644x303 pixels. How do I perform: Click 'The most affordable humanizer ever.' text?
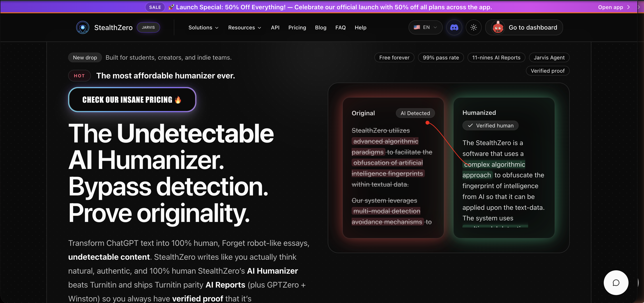click(x=165, y=76)
